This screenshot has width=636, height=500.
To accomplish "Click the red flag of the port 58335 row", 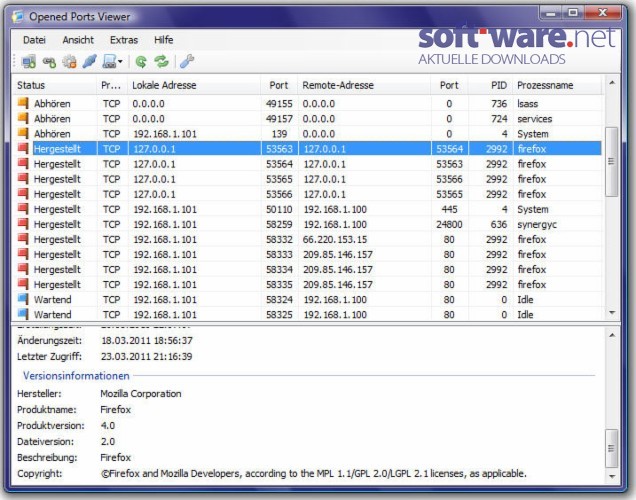I will pyautogui.click(x=23, y=284).
